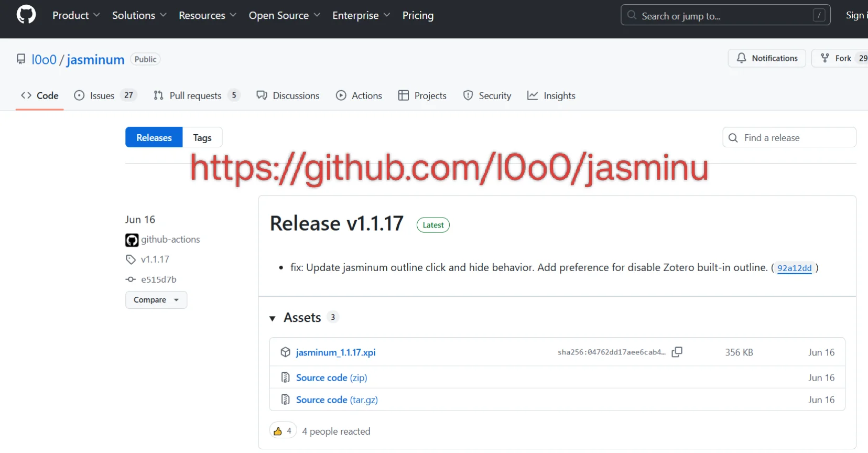Click the package icon for jasminum_1.1.17.xpi
This screenshot has height=453, width=868.
(285, 352)
